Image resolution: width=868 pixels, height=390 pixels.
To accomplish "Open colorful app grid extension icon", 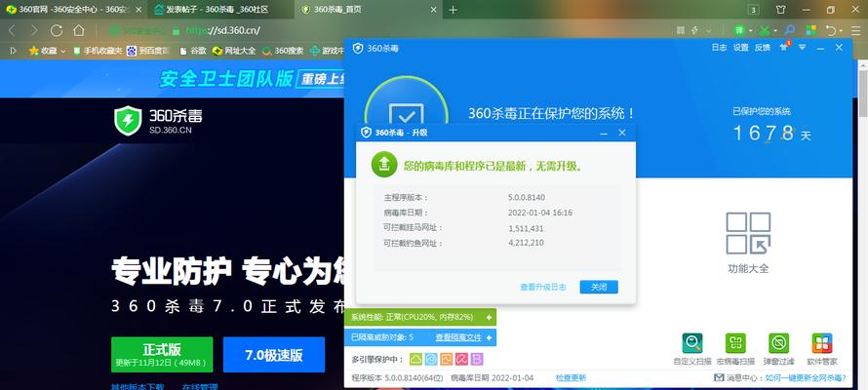I will point(811,30).
